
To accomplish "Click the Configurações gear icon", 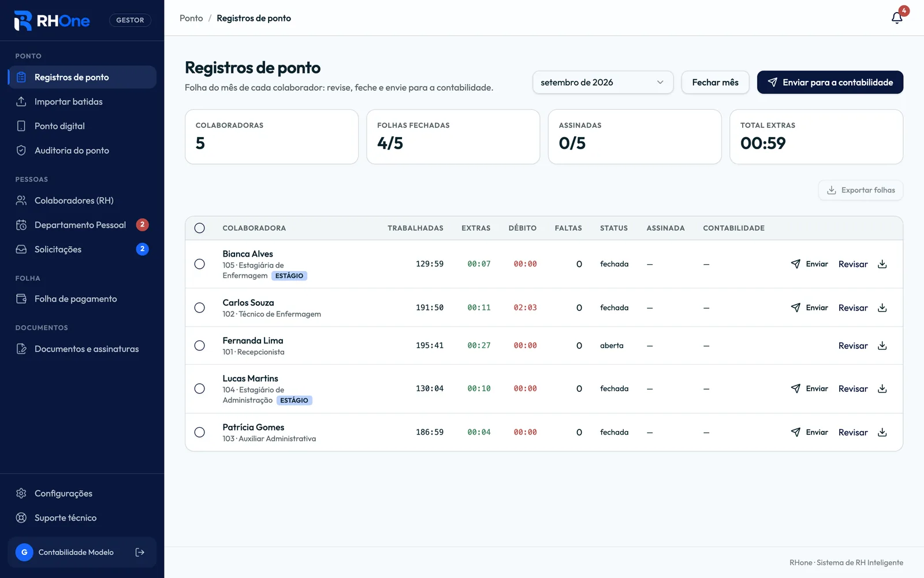I will 21,493.
